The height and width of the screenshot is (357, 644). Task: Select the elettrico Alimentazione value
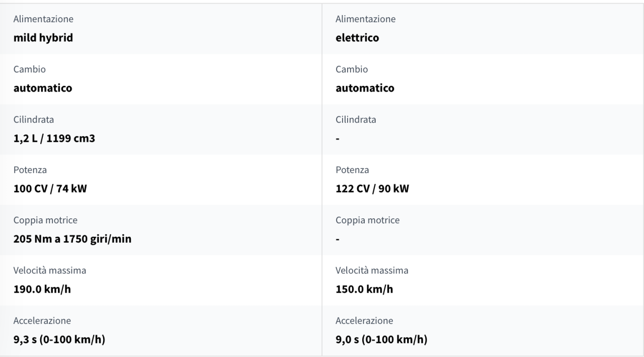tap(357, 38)
